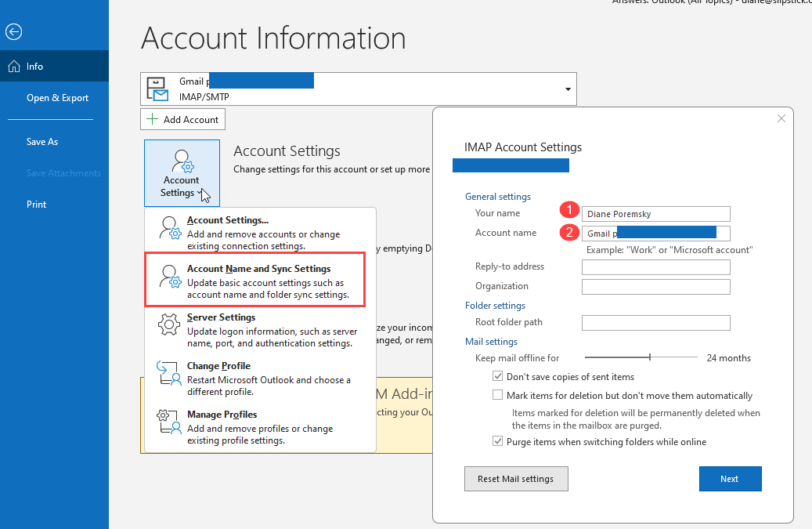Click the Root folder path field

(x=655, y=323)
